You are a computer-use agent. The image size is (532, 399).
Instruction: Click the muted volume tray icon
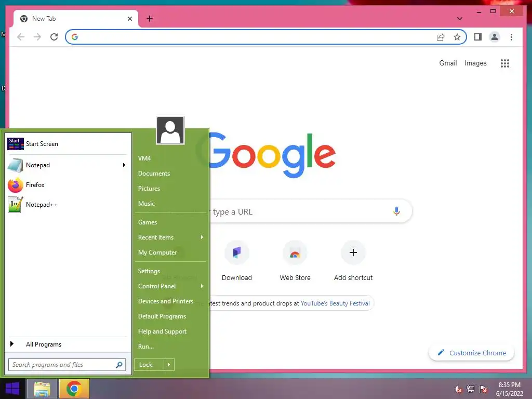[x=458, y=389]
